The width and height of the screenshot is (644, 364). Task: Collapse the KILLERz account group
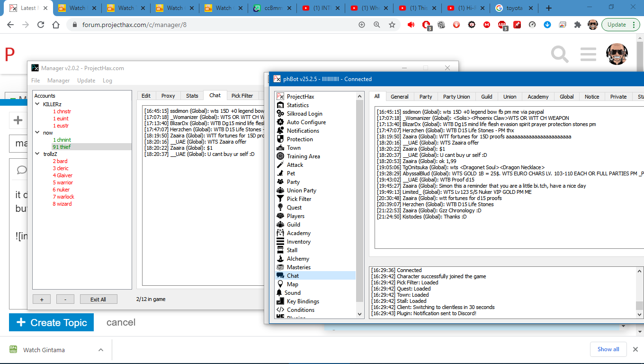coord(38,104)
